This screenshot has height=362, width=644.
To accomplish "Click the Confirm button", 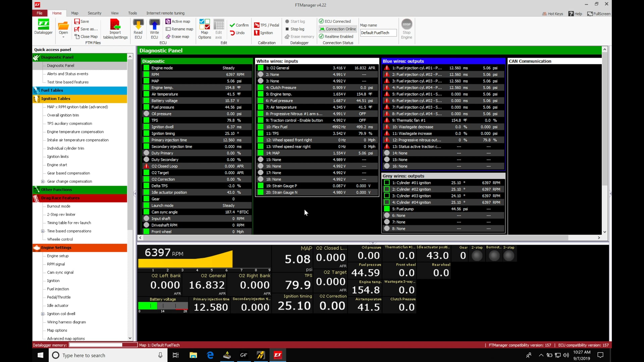I will pos(239,25).
